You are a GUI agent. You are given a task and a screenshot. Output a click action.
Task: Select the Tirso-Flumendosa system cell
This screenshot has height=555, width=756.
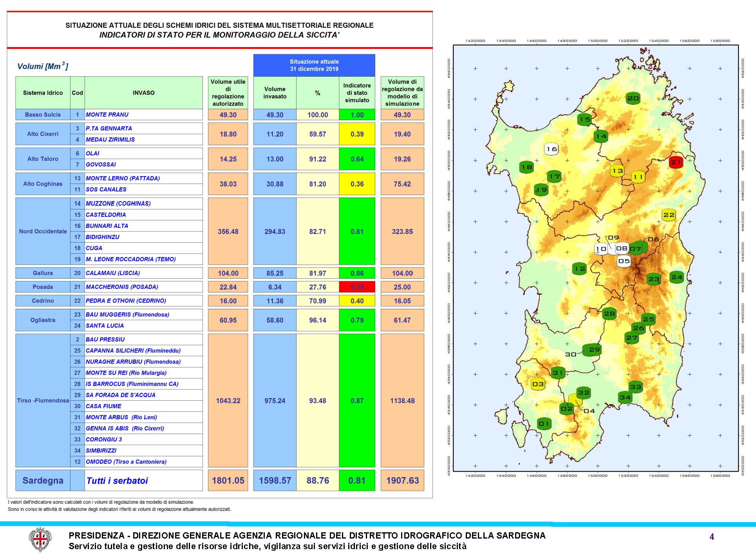pos(43,400)
